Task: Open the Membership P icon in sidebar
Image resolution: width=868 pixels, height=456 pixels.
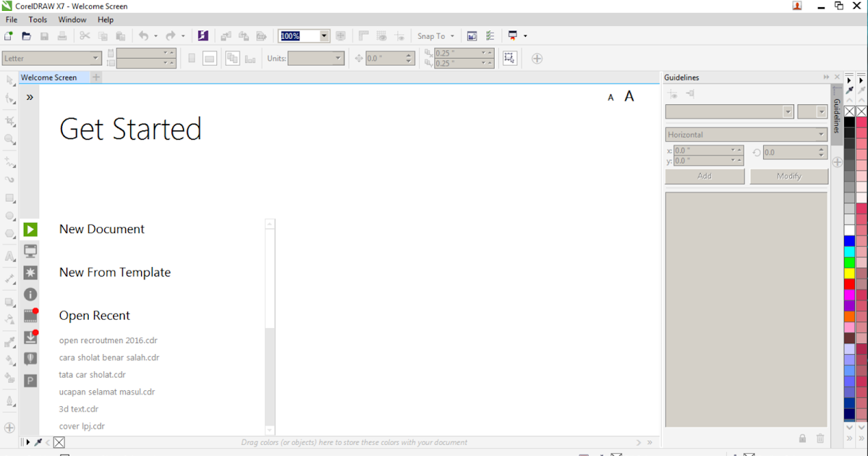Action: (x=30, y=381)
